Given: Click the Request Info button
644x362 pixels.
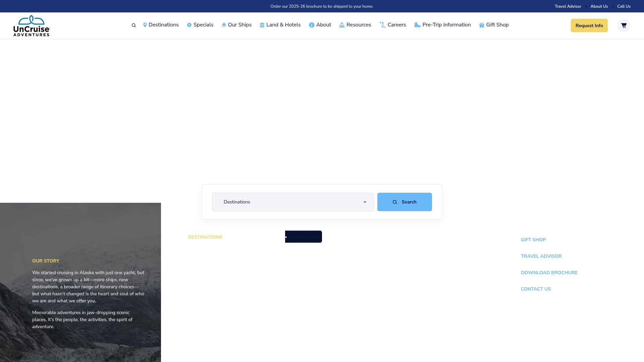Looking at the screenshot, I should coord(589,25).
